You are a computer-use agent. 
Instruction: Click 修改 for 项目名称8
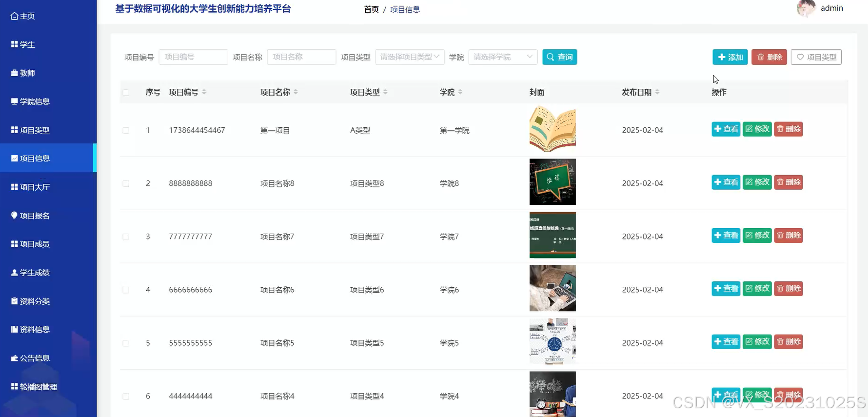pos(757,182)
